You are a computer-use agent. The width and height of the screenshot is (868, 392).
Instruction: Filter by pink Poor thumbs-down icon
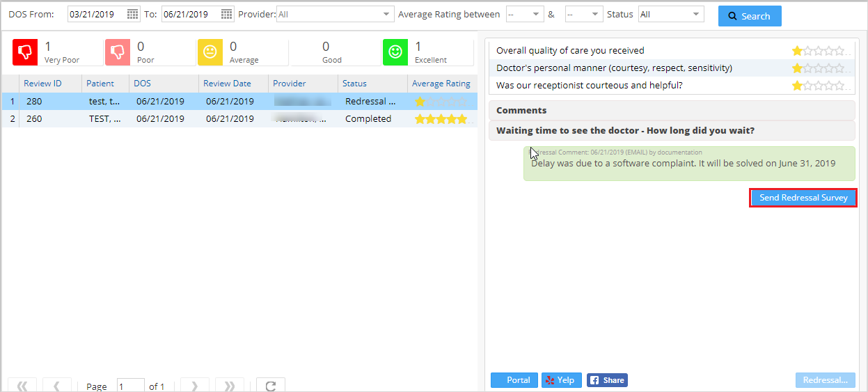click(118, 52)
